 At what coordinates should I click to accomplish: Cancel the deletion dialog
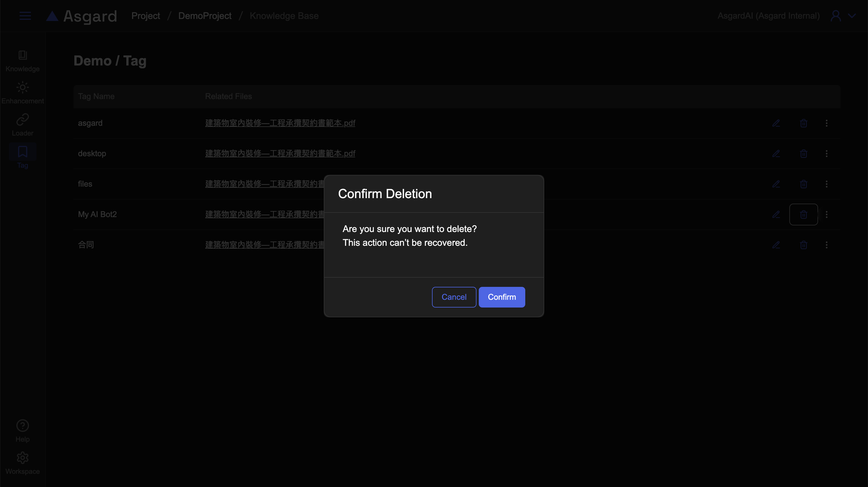tap(454, 297)
